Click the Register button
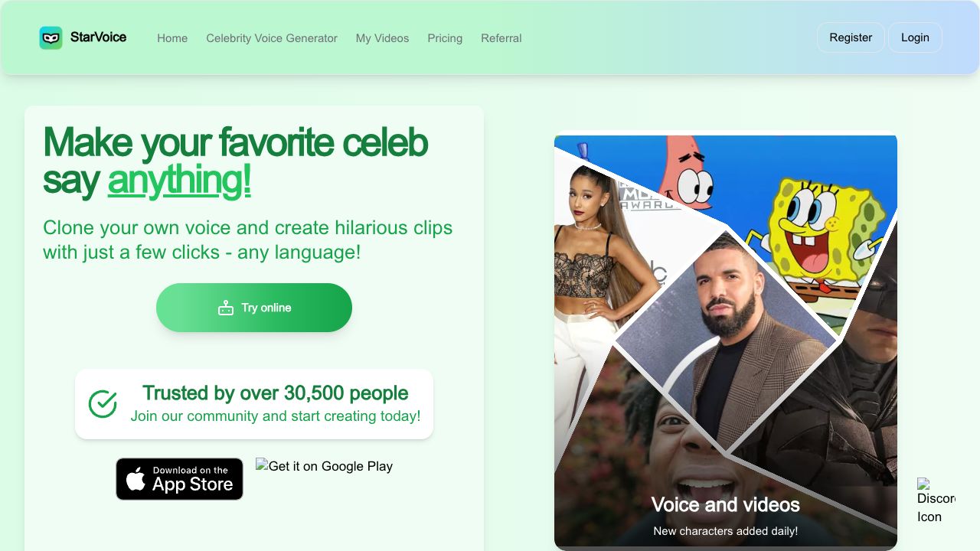The height and width of the screenshot is (551, 980). point(851,37)
